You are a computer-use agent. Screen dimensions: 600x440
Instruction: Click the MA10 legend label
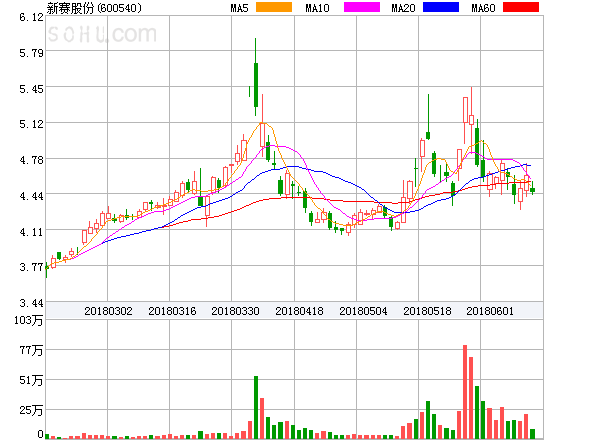coord(317,8)
